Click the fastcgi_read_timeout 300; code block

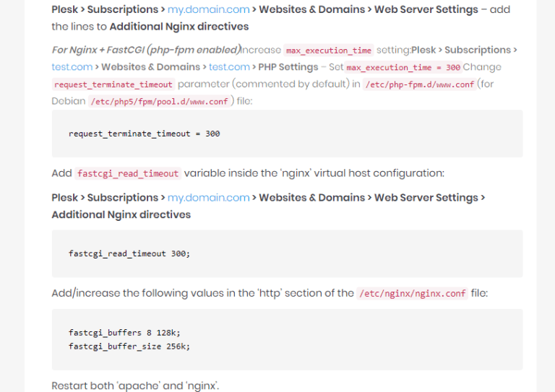click(x=129, y=253)
